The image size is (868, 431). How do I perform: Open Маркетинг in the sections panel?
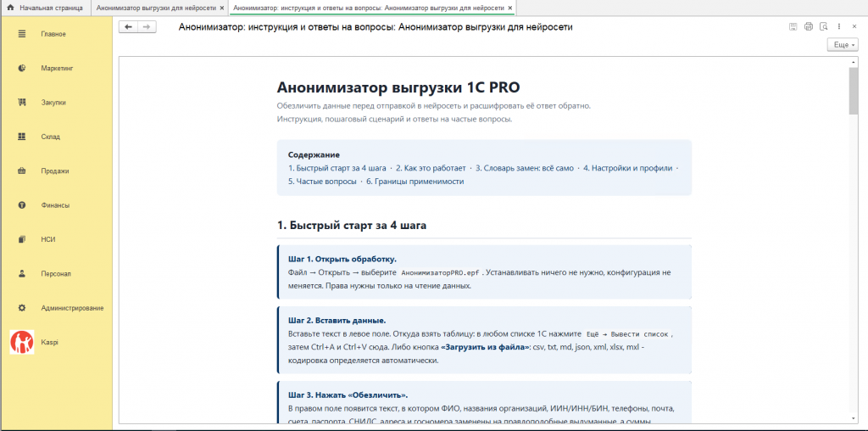(57, 68)
